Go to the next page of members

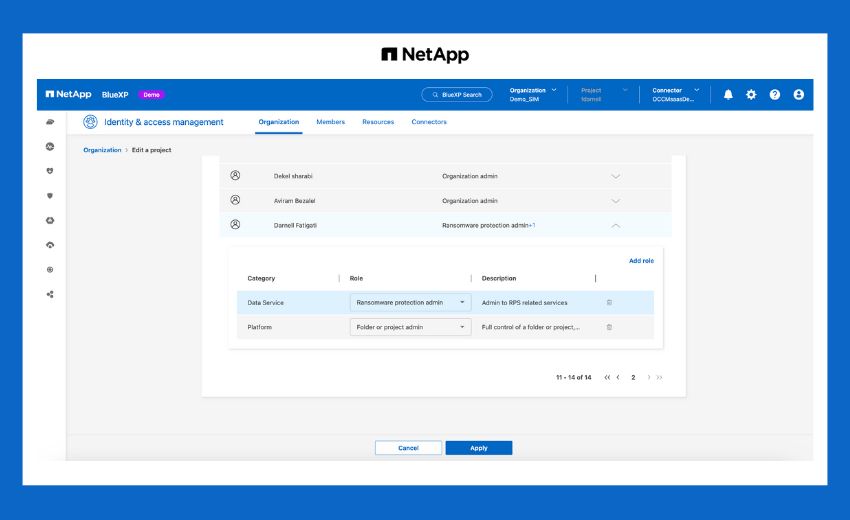[648, 377]
